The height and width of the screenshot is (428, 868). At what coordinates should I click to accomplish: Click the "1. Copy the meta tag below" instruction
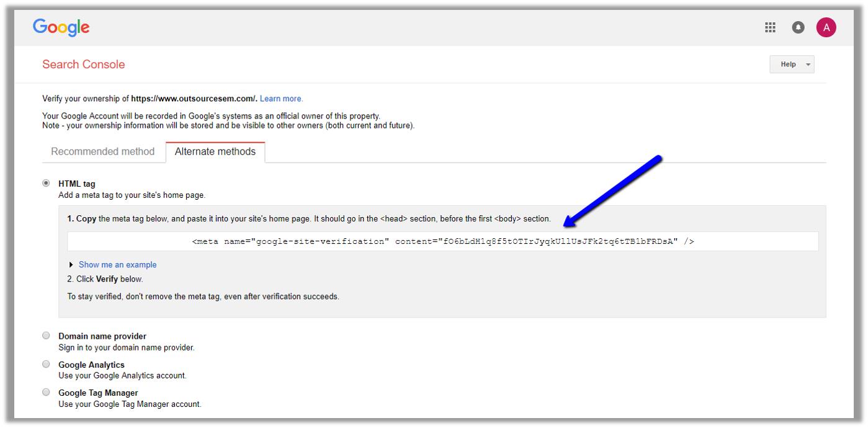pos(309,219)
